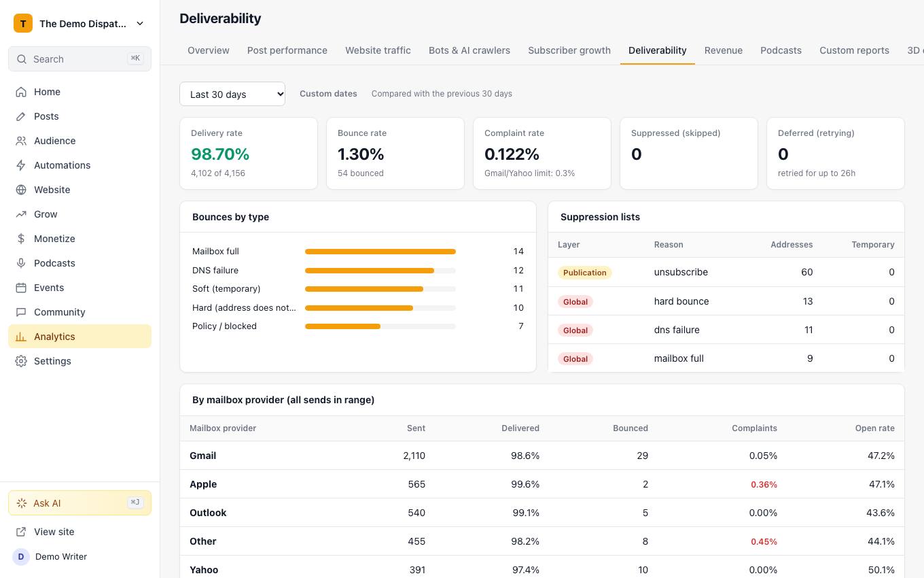
Task: Click the Custom dates button
Action: point(328,94)
